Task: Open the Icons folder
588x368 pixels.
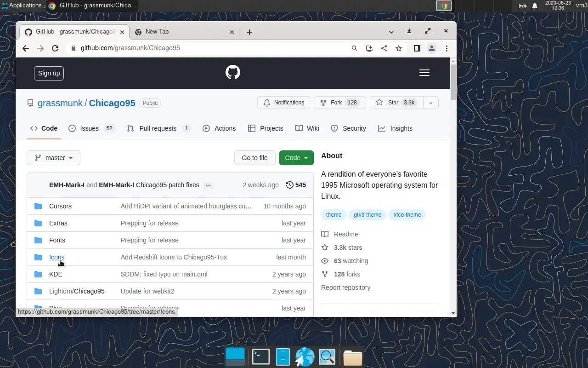Action: click(x=57, y=257)
